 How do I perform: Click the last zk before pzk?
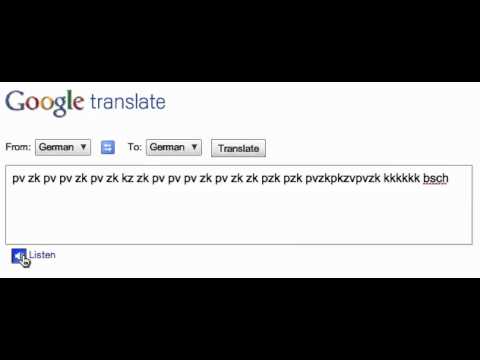click(252, 178)
